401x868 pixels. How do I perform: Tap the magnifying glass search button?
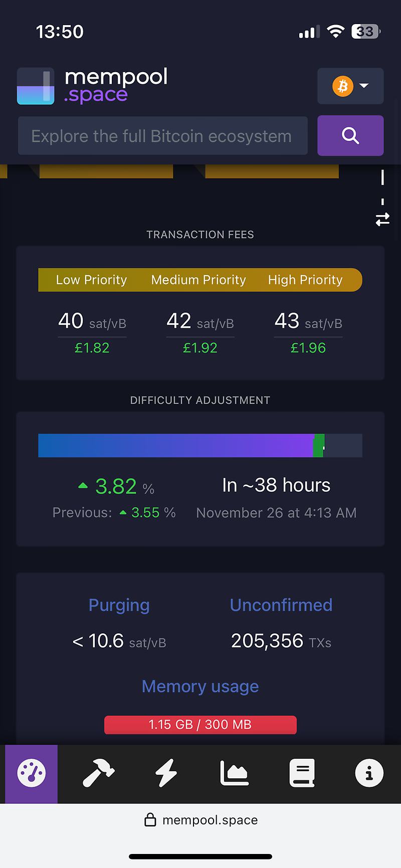tap(350, 135)
